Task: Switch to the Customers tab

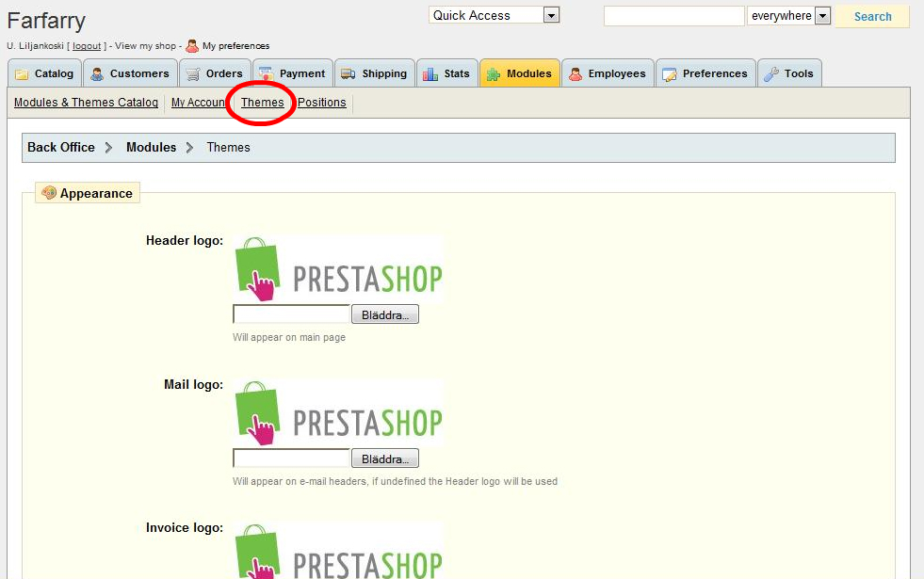Action: pyautogui.click(x=130, y=73)
